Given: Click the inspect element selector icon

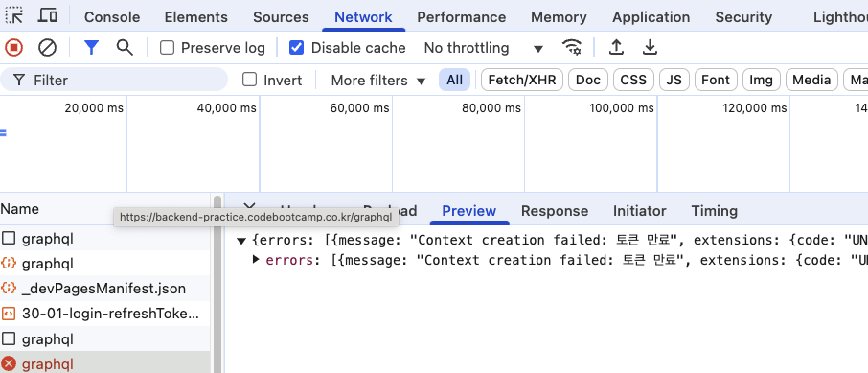Looking at the screenshot, I should coord(13,16).
